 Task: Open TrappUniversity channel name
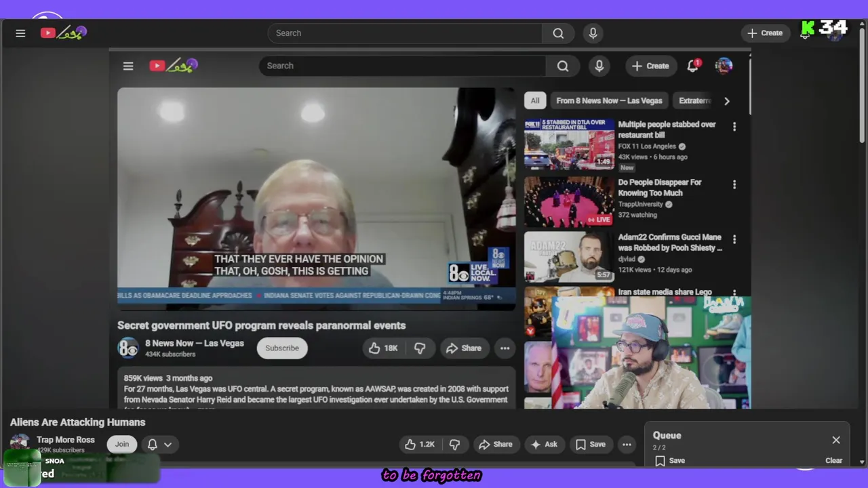[x=640, y=204]
